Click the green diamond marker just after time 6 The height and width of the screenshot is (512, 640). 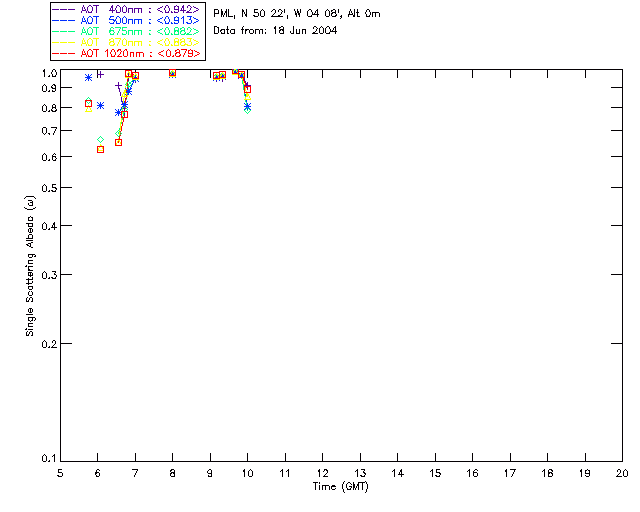pyautogui.click(x=100, y=139)
